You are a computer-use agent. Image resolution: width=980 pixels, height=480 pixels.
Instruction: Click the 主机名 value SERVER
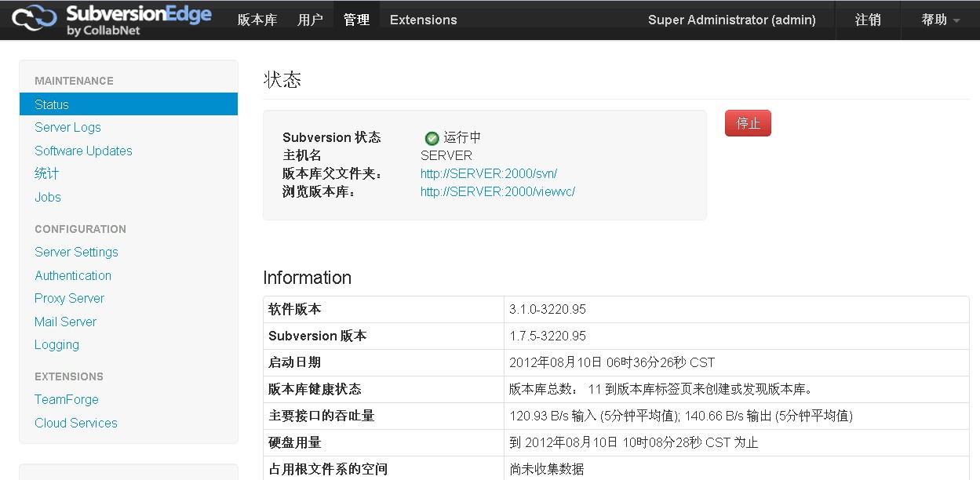[x=446, y=155]
